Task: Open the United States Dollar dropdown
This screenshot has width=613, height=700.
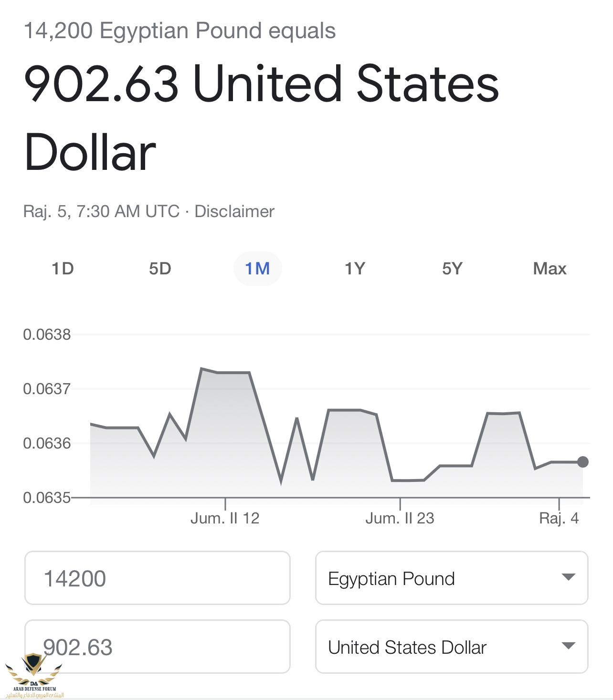Action: [x=451, y=647]
